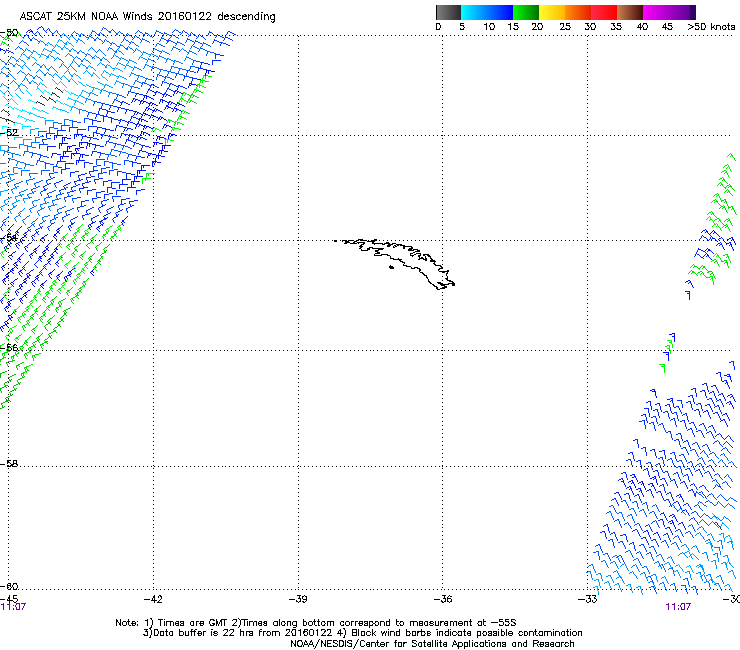Click the -33 longitude axis label
The height and width of the screenshot is (650, 740).
tap(588, 599)
